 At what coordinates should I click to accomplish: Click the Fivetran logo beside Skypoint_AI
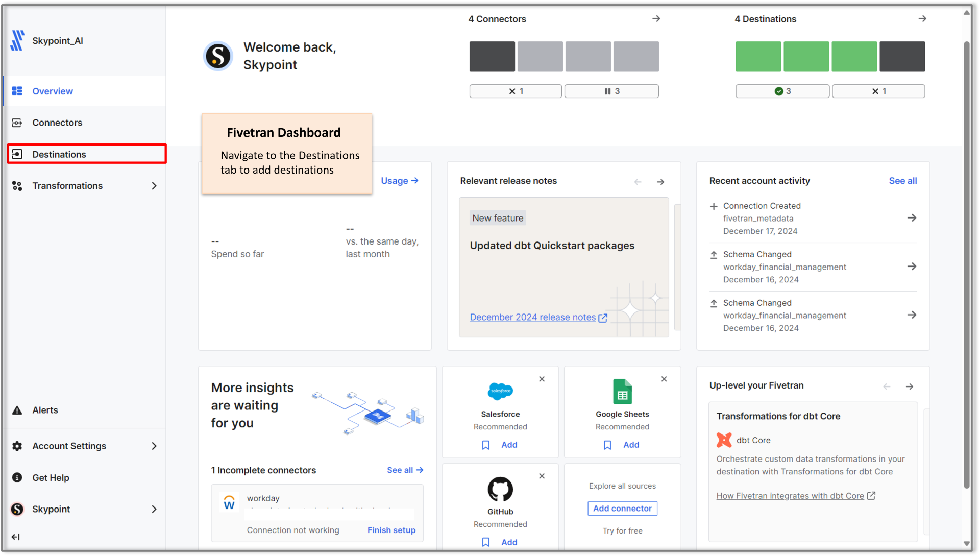[x=17, y=40]
